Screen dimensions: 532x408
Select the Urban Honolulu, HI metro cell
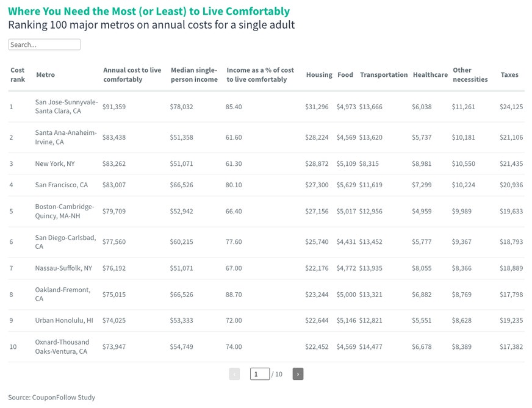(64, 320)
